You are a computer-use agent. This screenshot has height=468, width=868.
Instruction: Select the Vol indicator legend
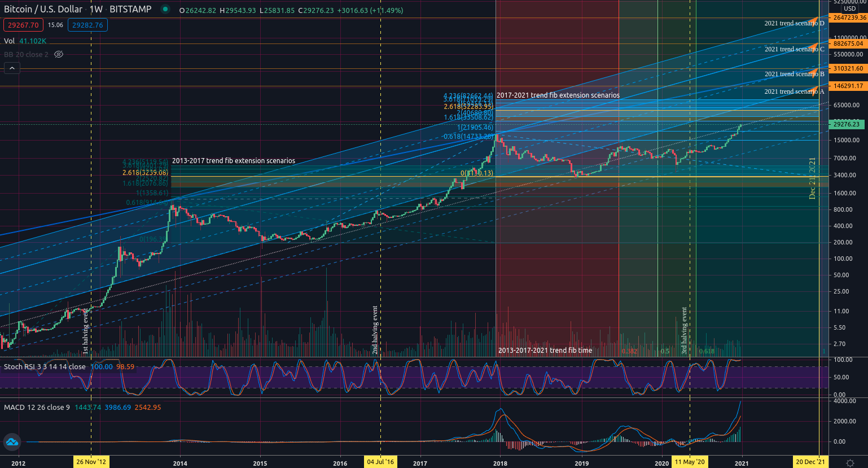click(x=9, y=41)
